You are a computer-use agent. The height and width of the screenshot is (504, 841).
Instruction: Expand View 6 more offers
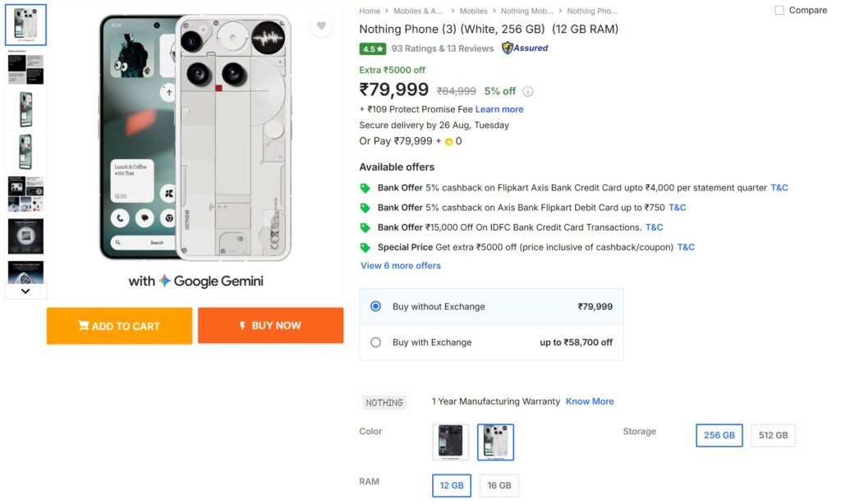coord(401,266)
